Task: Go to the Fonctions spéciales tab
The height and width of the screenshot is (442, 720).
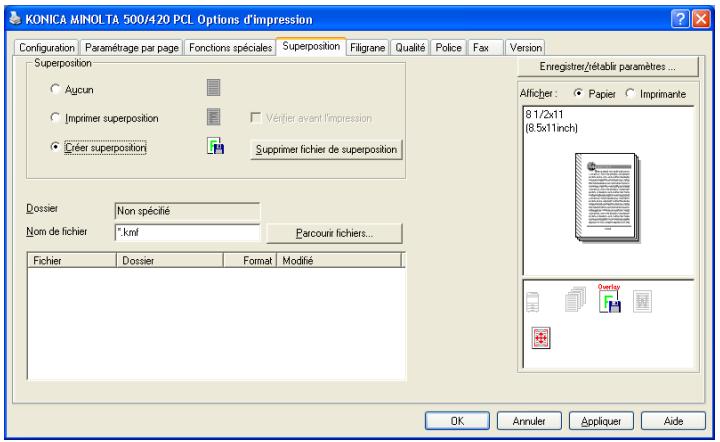Action: click(231, 48)
